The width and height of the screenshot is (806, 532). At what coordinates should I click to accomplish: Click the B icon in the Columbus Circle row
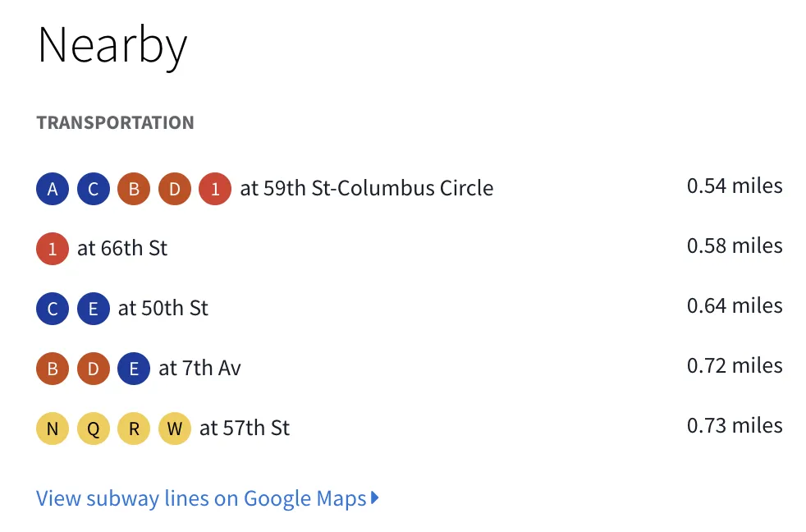[134, 189]
